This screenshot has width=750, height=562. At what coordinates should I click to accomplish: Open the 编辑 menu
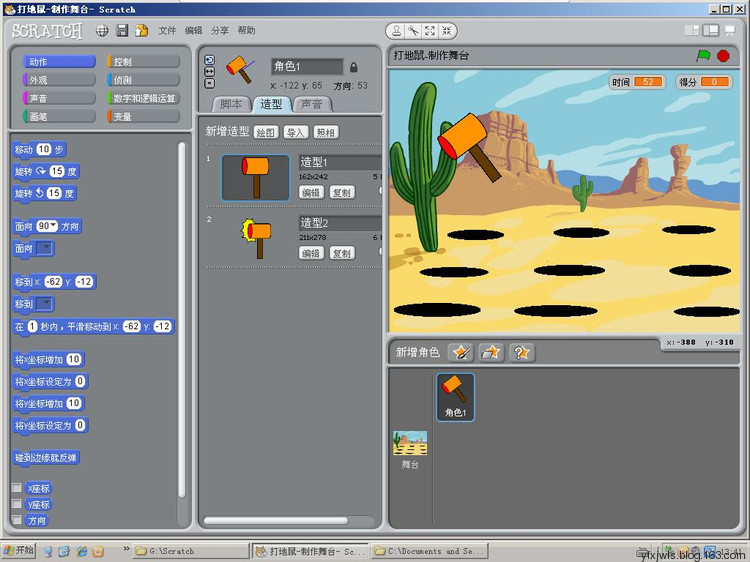click(x=193, y=31)
